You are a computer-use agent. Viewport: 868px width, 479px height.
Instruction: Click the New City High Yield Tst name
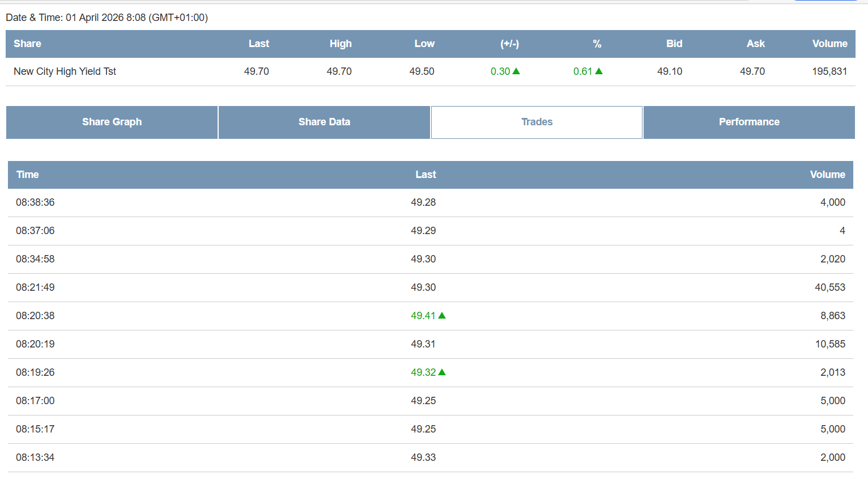click(x=65, y=71)
